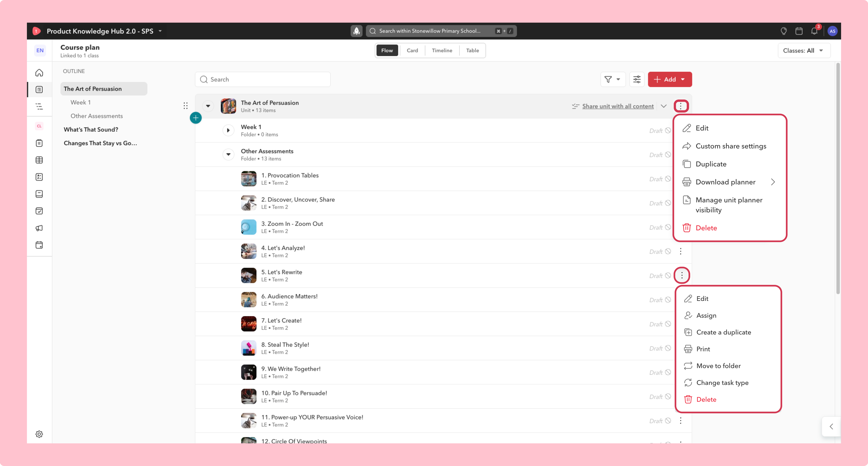Click the teal plus insert button
The height and width of the screenshot is (466, 868).
(x=196, y=118)
